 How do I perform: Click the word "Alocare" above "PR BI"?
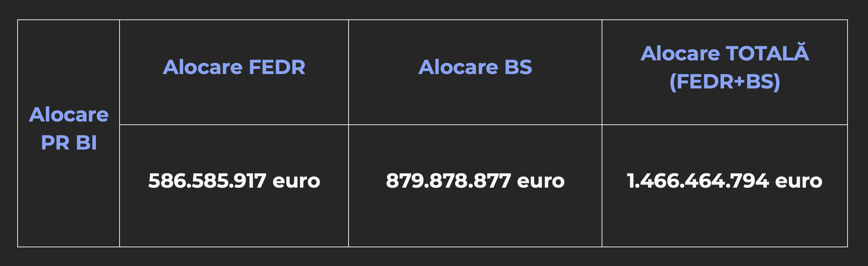[69, 115]
